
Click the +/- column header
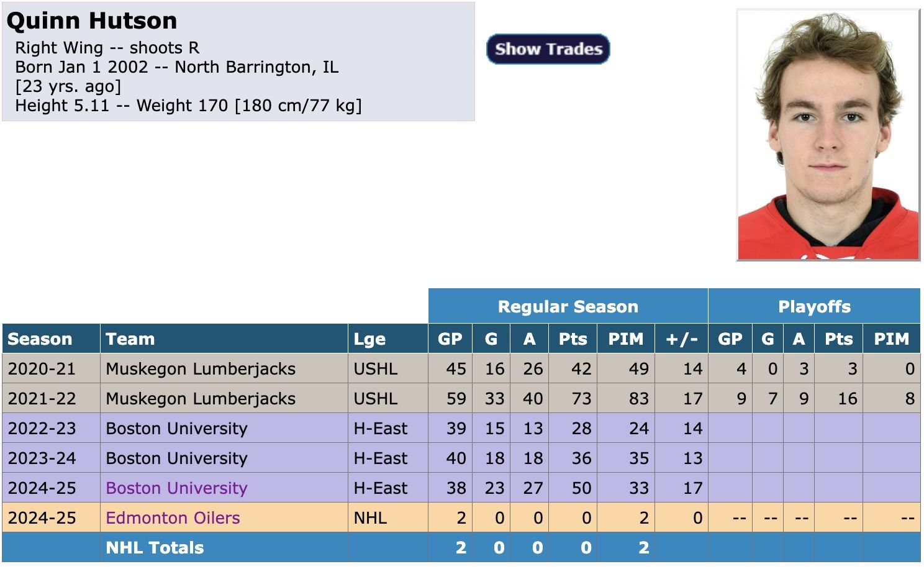[681, 339]
